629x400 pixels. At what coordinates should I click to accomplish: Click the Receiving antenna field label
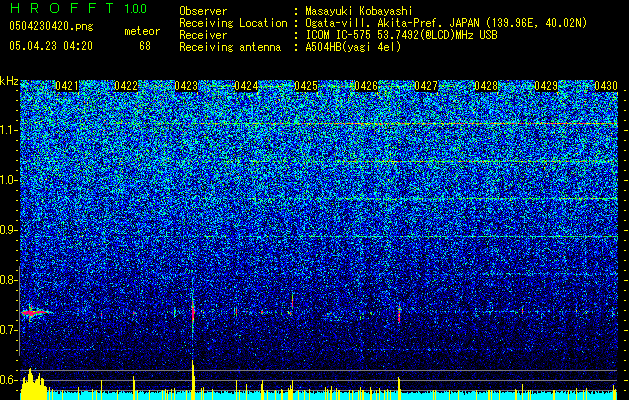[230, 47]
